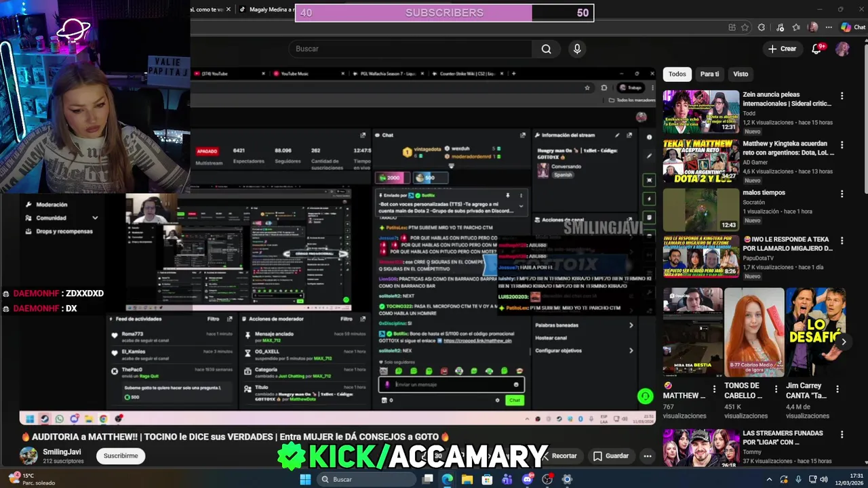868x488 pixels.
Task: Click the Suscribirme button
Action: [x=121, y=456]
